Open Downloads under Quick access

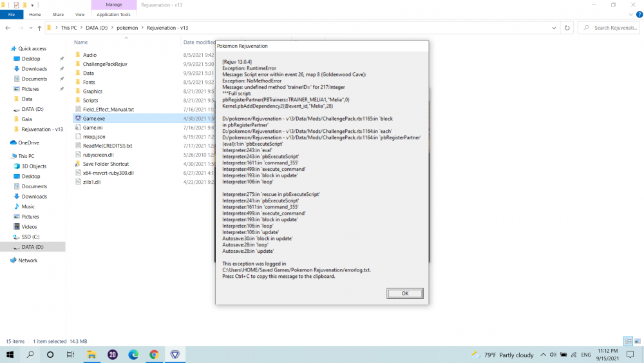pos(34,68)
